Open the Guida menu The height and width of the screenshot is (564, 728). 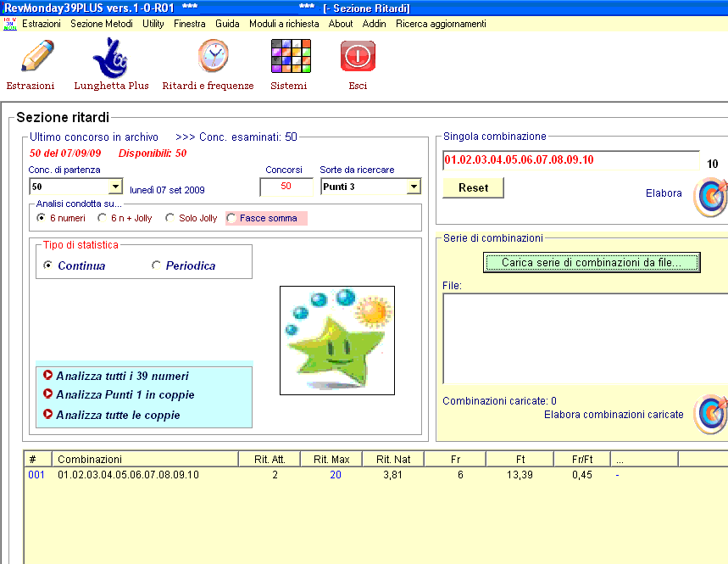point(227,24)
